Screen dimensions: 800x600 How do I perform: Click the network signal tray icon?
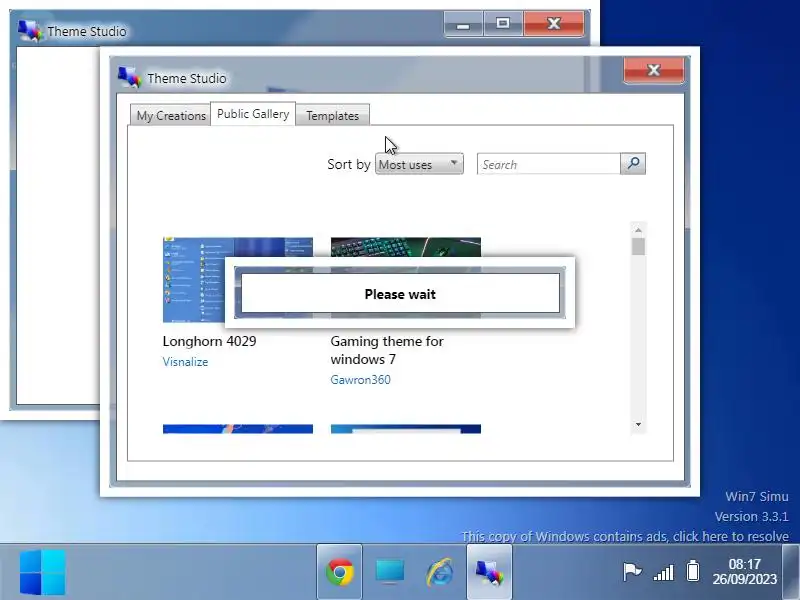tap(663, 572)
